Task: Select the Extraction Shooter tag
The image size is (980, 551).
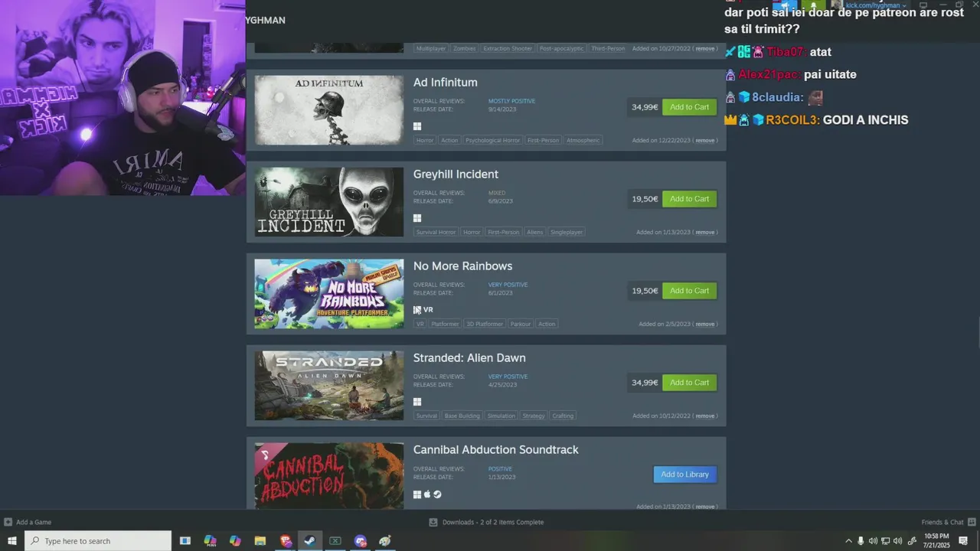Action: (x=508, y=48)
